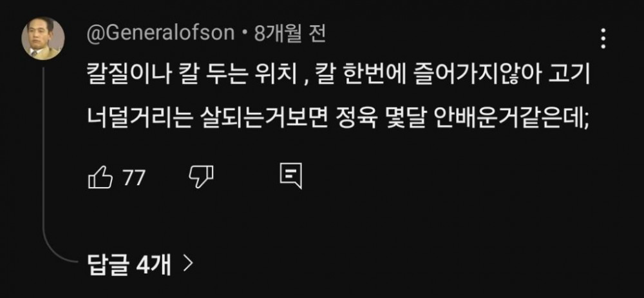644x298 pixels.
Task: Click the 77 like count
Action: point(135,178)
